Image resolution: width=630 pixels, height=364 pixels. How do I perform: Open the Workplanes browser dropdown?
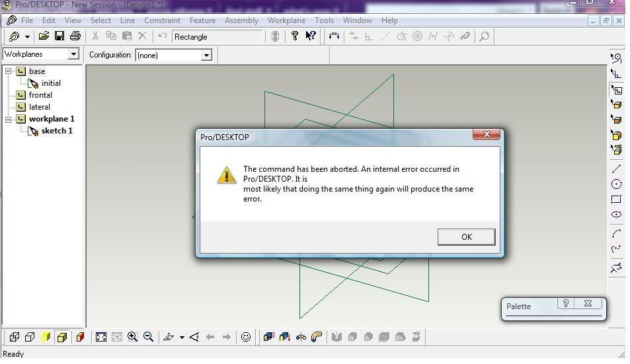[73, 54]
